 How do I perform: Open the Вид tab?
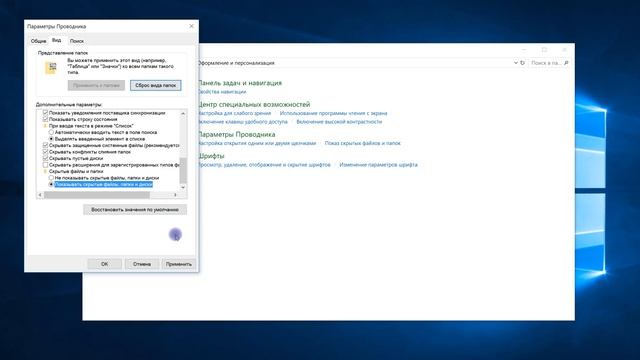tap(56, 40)
